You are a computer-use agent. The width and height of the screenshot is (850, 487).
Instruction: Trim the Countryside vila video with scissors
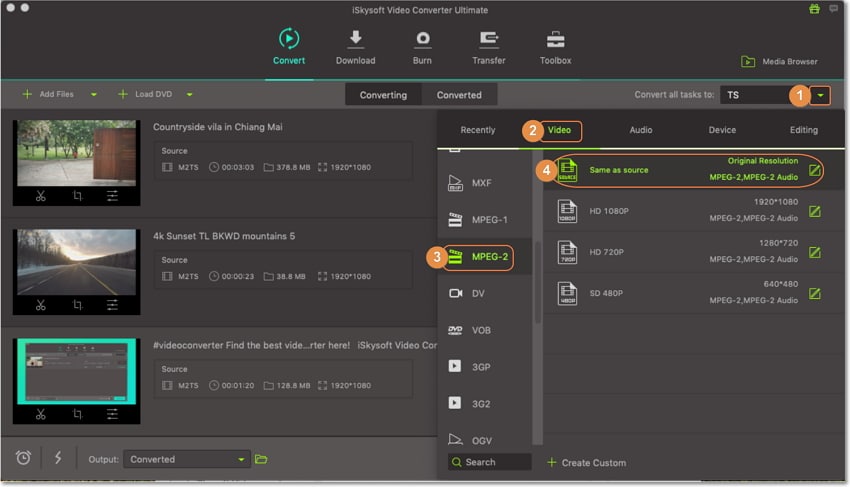point(41,196)
